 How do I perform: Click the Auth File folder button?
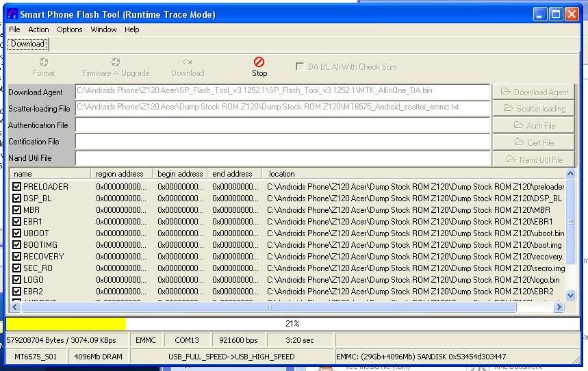[534, 125]
